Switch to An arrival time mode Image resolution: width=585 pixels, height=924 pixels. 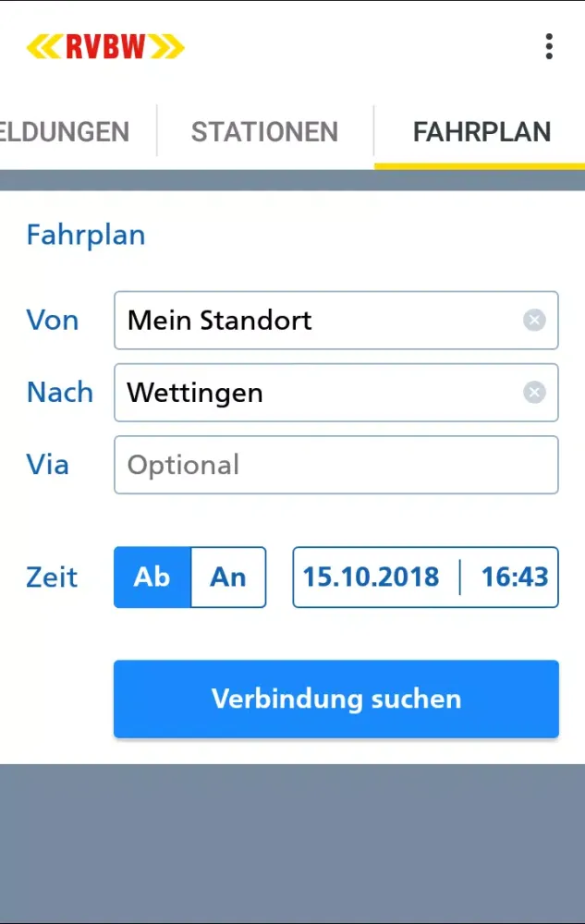tap(228, 577)
